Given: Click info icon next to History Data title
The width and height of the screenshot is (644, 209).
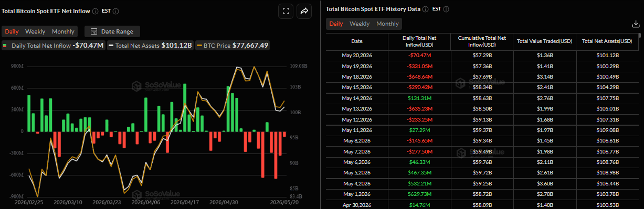Looking at the screenshot, I should [x=426, y=9].
